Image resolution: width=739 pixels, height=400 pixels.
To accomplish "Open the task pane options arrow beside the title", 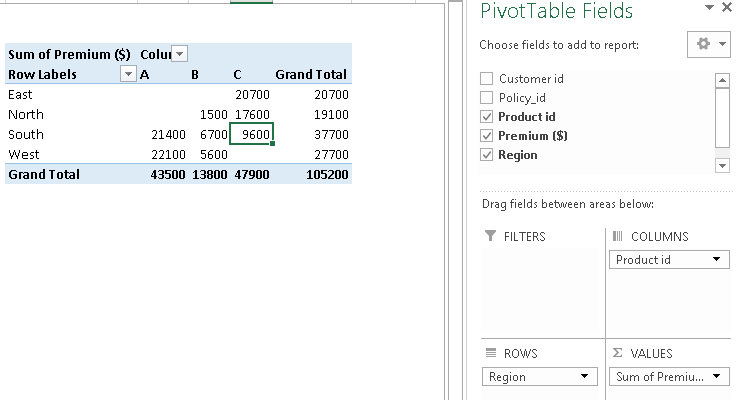I will click(x=709, y=8).
